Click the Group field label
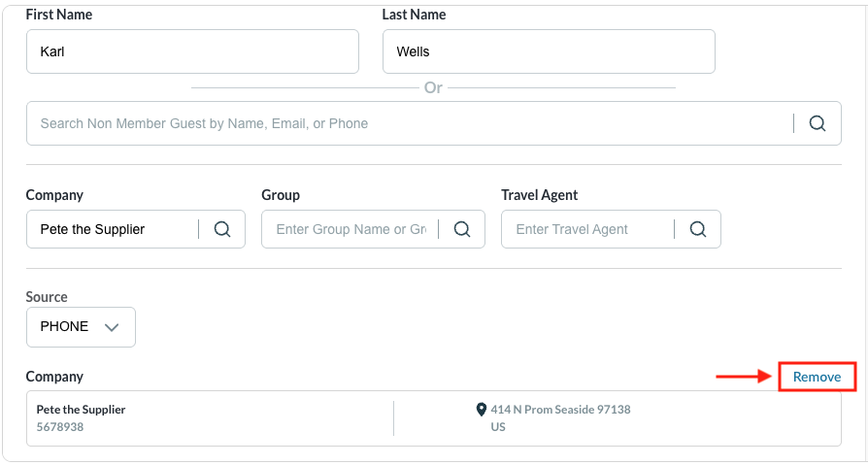 coord(281,195)
